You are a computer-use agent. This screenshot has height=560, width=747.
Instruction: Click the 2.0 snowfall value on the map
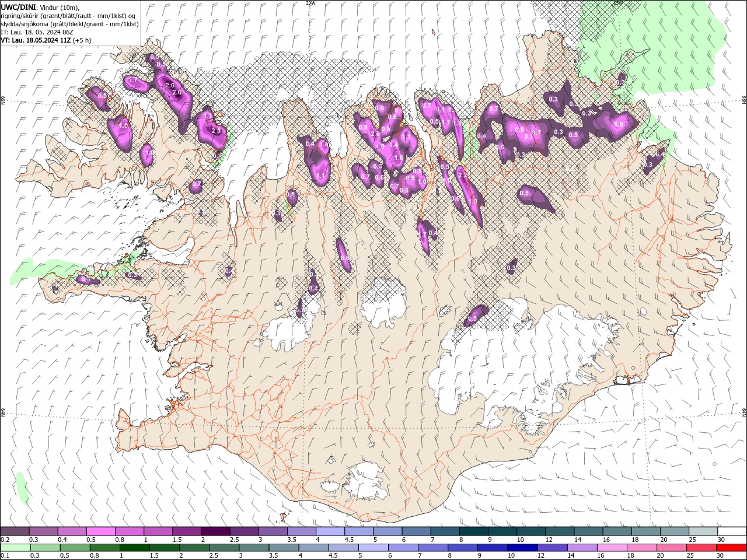coord(375,134)
